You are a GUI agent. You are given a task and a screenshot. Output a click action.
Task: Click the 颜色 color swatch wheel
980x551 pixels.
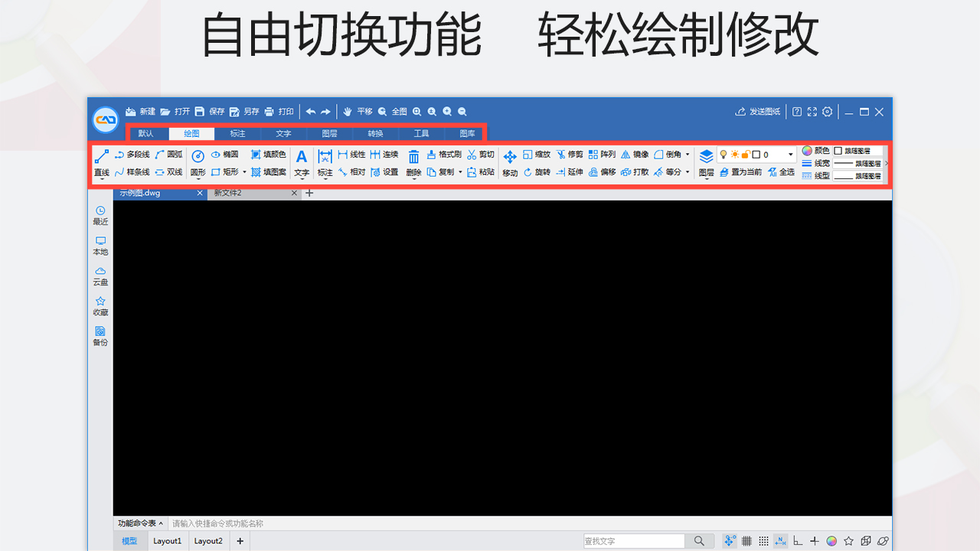coord(807,151)
